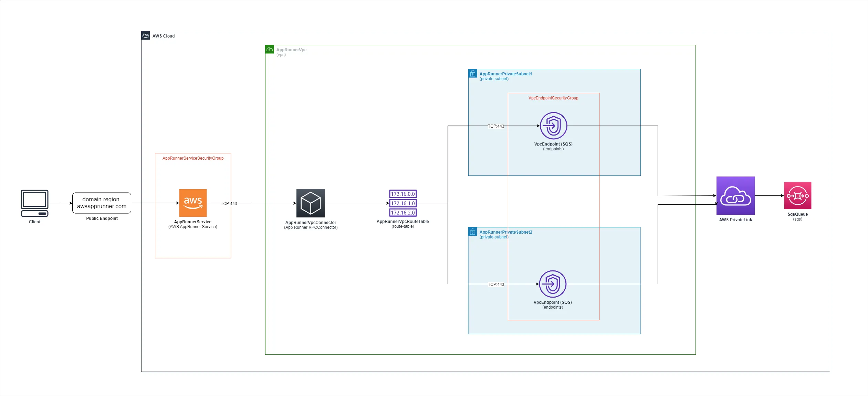Select the 'AppRunnerPrivateSubnet1' title text

pos(505,74)
